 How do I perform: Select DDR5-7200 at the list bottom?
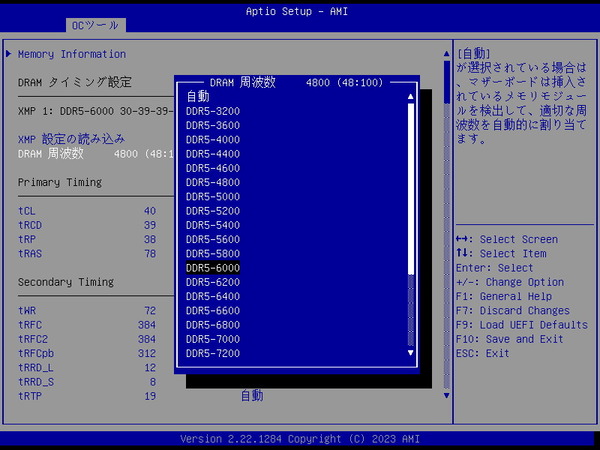coord(213,353)
